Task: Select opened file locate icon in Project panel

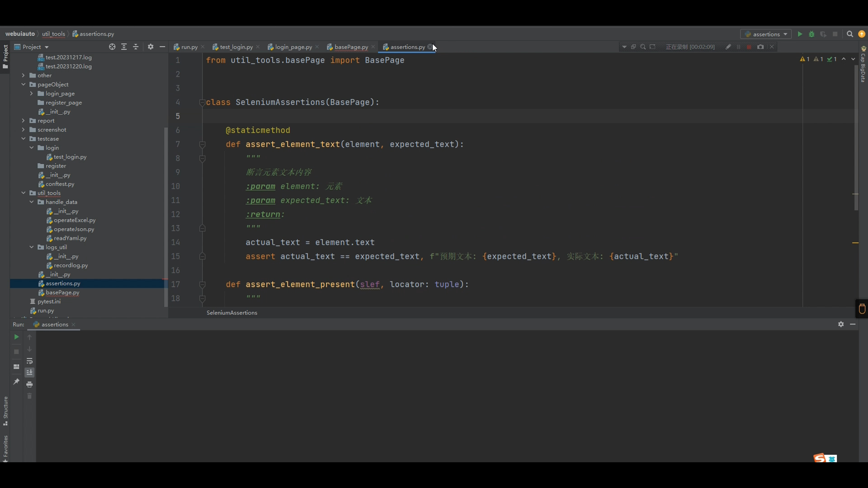Action: pyautogui.click(x=112, y=47)
